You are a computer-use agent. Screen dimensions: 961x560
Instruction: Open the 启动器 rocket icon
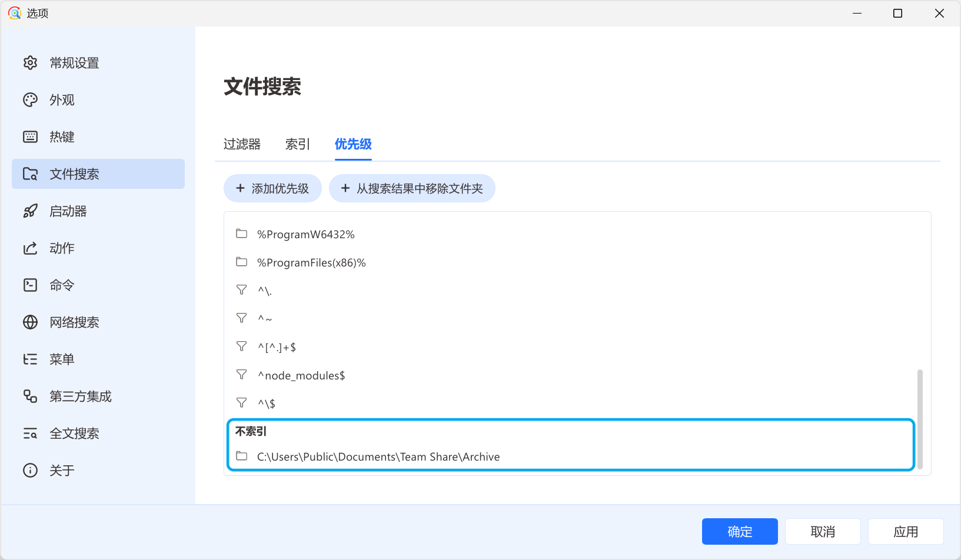(x=30, y=211)
